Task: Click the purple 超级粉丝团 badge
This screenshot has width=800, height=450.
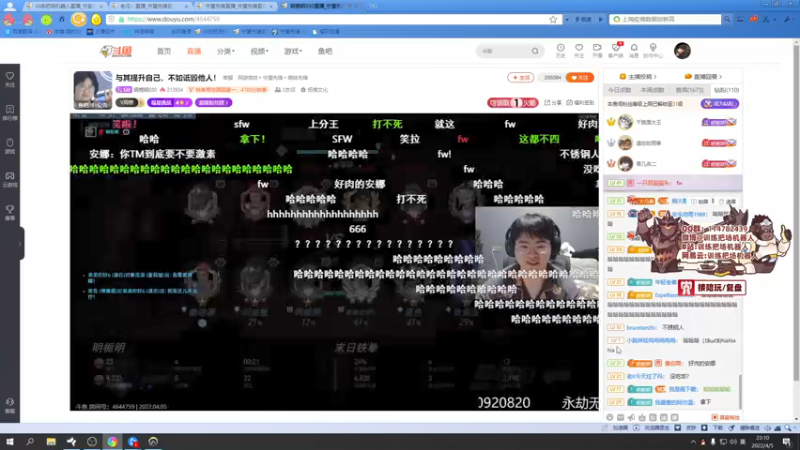Action: pos(213,103)
